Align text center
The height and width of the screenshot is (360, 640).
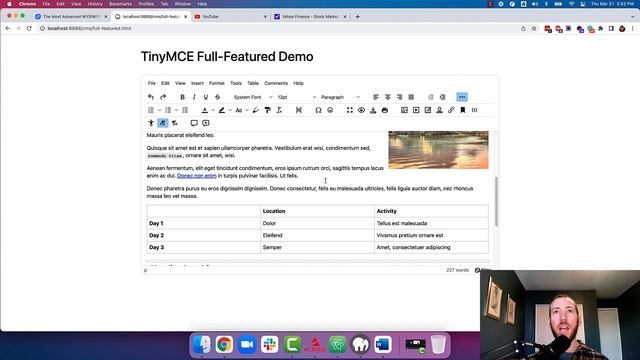(x=388, y=97)
